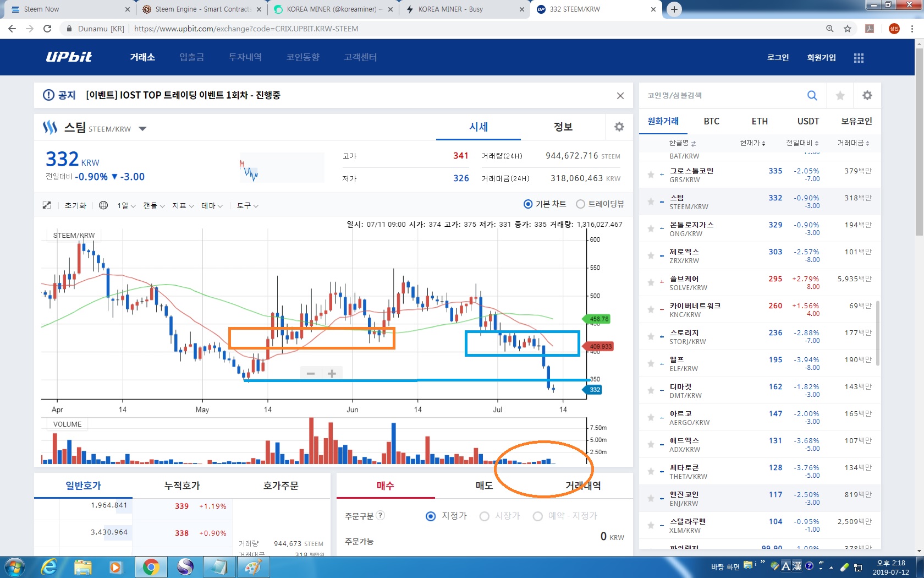The width and height of the screenshot is (924, 578).
Task: Open the IOST TOP 트레이딩 이벤트 notice
Action: click(x=183, y=95)
